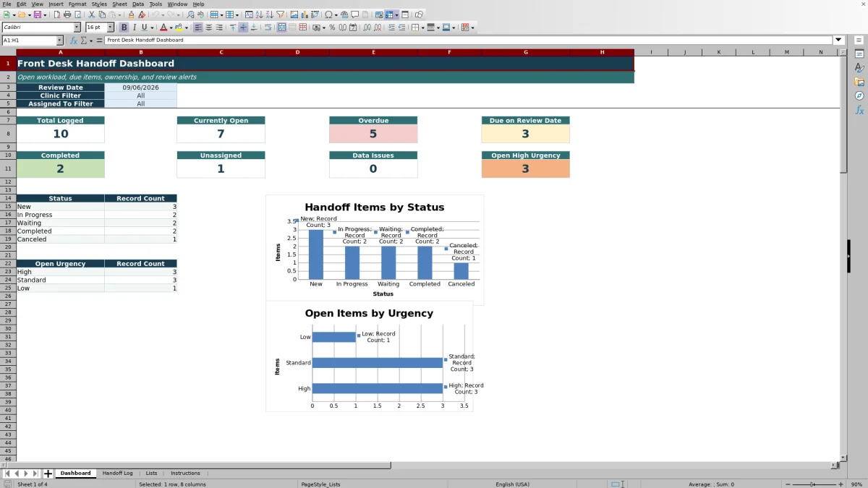This screenshot has height=488, width=868.
Task: Click the Insert Comment icon
Action: pos(355,14)
